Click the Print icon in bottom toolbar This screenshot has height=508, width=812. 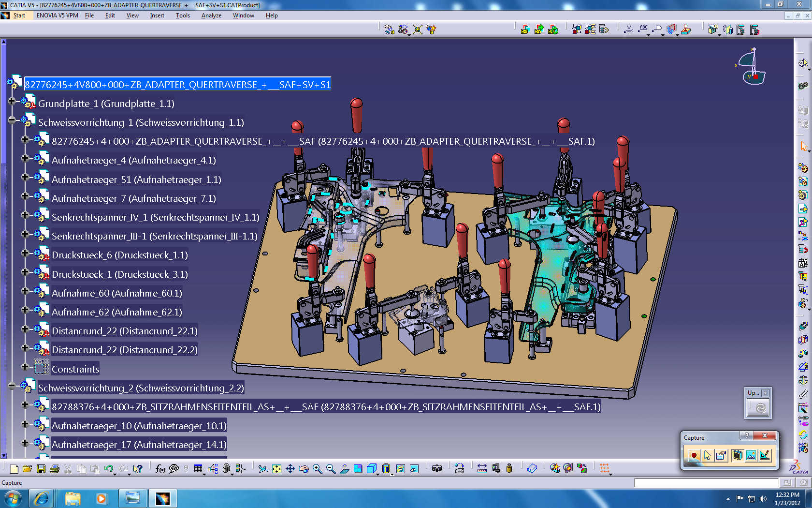[54, 468]
